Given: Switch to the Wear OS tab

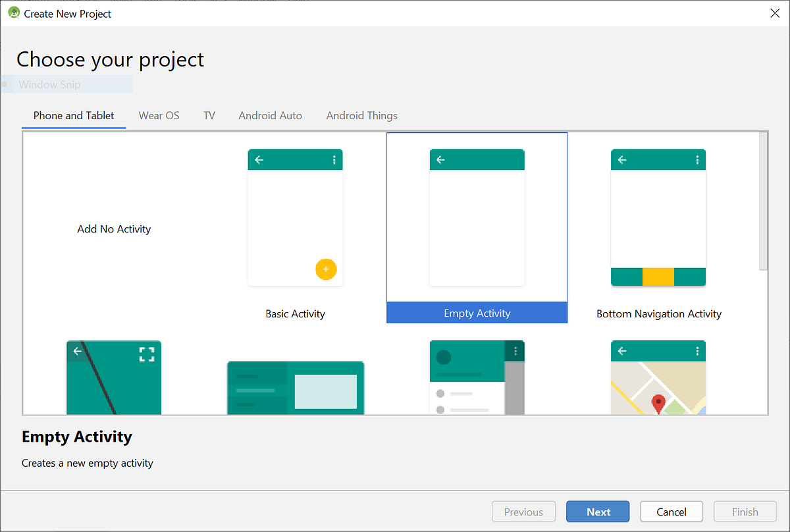Looking at the screenshot, I should pos(159,115).
